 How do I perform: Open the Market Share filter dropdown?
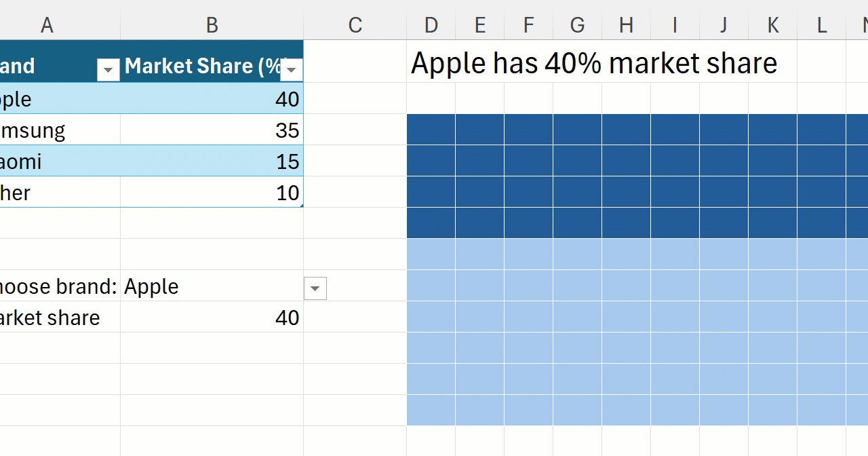coord(292,69)
